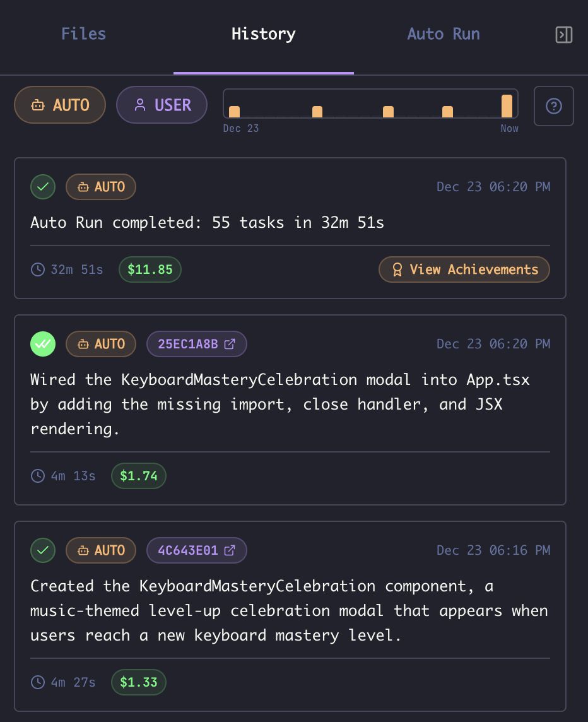
Task: Toggle the AUTO badge on the KeyboardMasteryCelebration entry
Action: [100, 550]
